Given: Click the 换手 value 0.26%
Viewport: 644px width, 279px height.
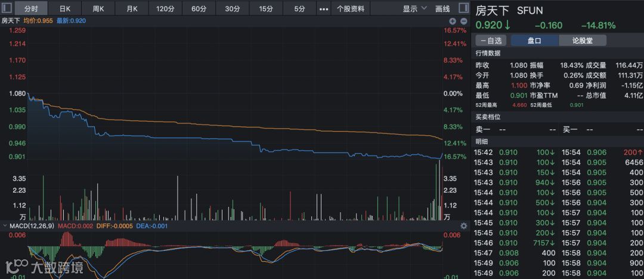Looking at the screenshot, I should pyautogui.click(x=574, y=75).
